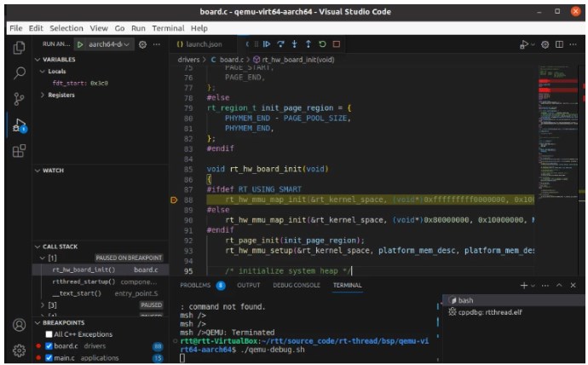588x365 pixels.
Task: Open the Search view in activity bar
Action: (x=18, y=73)
